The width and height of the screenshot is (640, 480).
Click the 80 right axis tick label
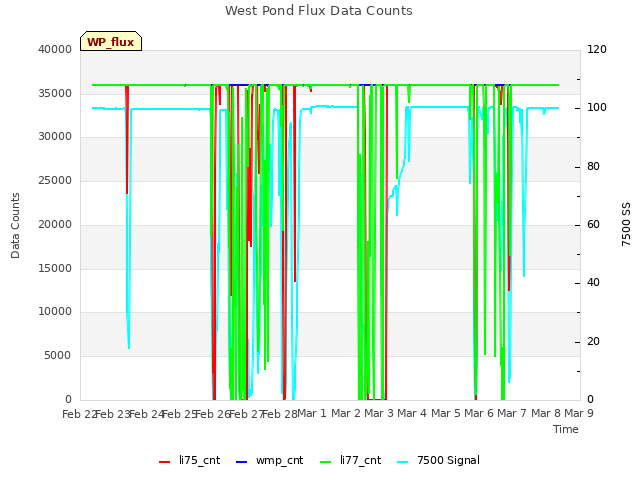pyautogui.click(x=593, y=167)
